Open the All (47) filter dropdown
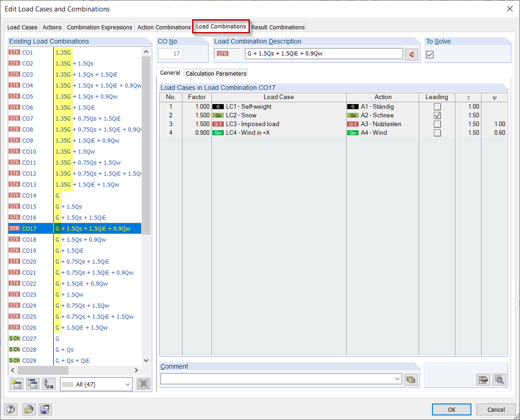Viewport: 520px width, 420px height. point(96,385)
